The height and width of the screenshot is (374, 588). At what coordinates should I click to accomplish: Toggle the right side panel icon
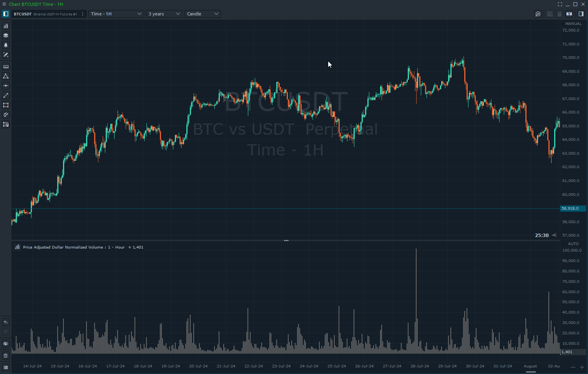(581, 14)
